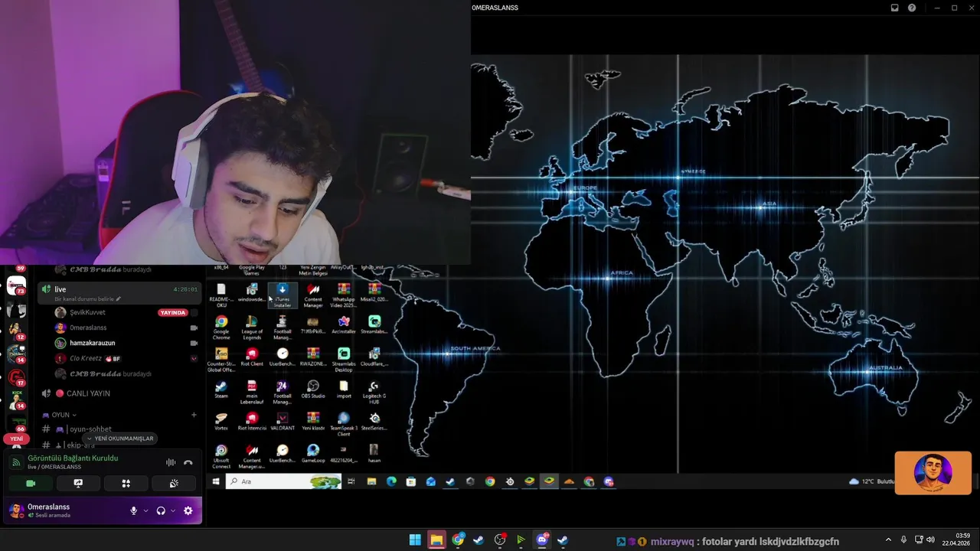980x551 pixels.
Task: Open Google Chrome icon on streamed desktop
Action: (x=221, y=327)
